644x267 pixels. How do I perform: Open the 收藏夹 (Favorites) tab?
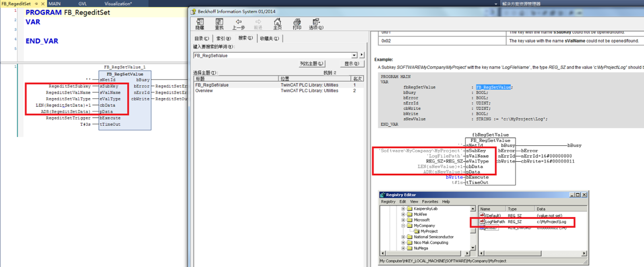pyautogui.click(x=270, y=39)
